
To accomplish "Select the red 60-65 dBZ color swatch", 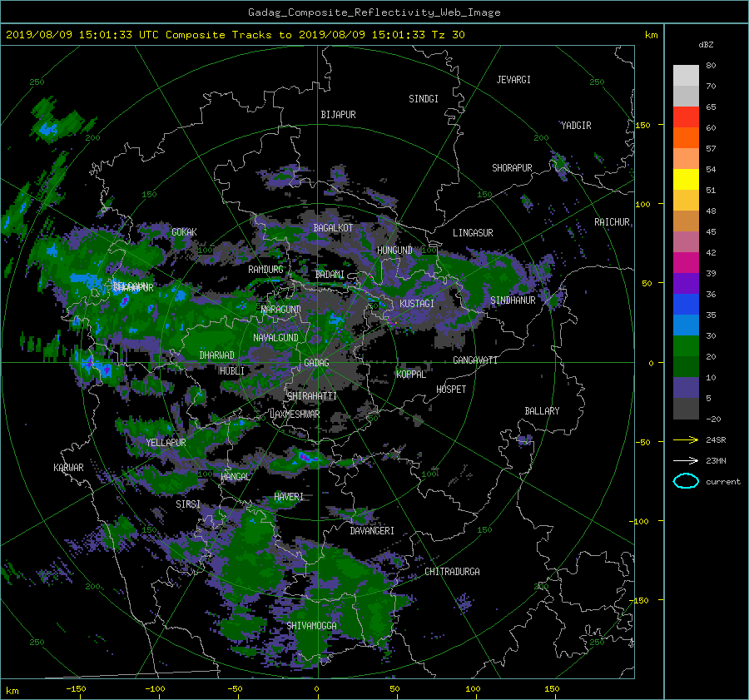I will (686, 117).
